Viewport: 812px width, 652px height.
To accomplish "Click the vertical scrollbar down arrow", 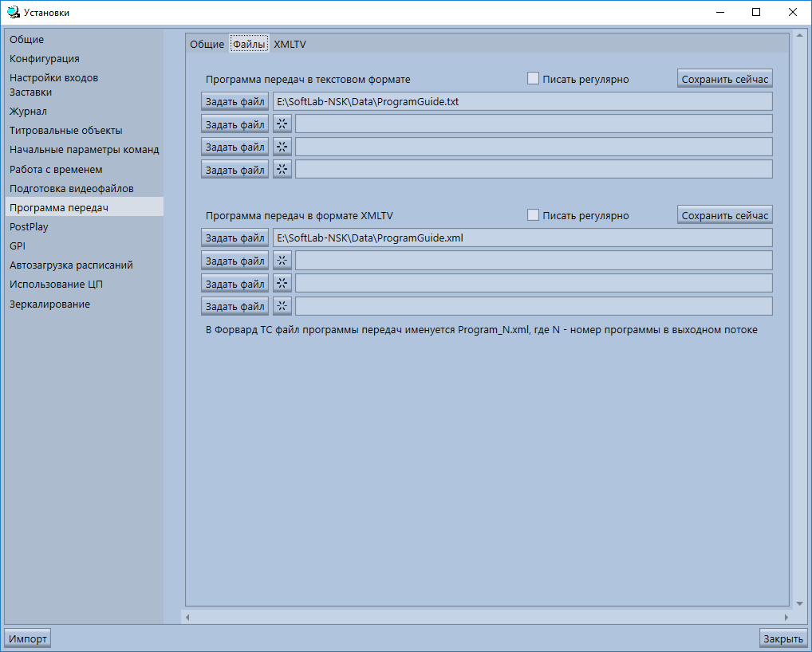I will pyautogui.click(x=799, y=603).
